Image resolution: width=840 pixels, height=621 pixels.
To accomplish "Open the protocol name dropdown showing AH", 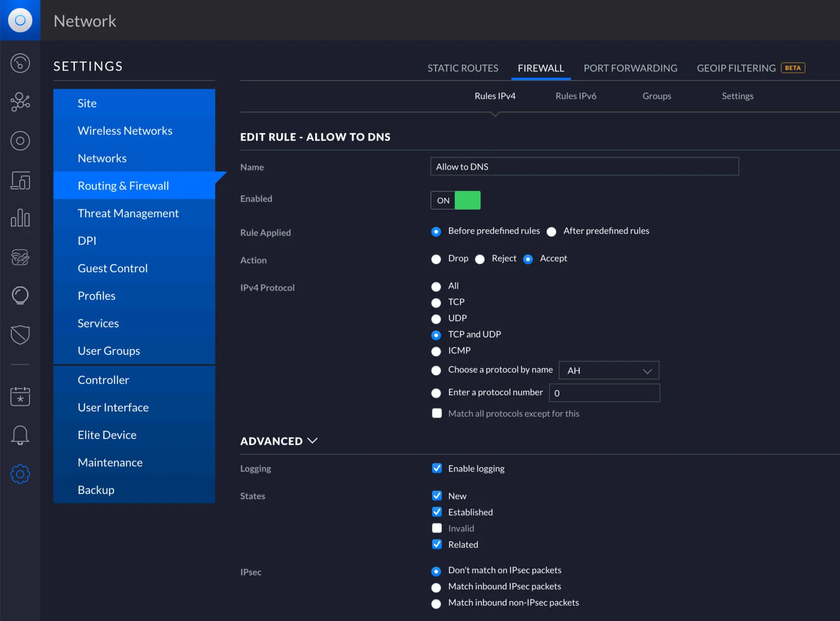I will pos(608,370).
